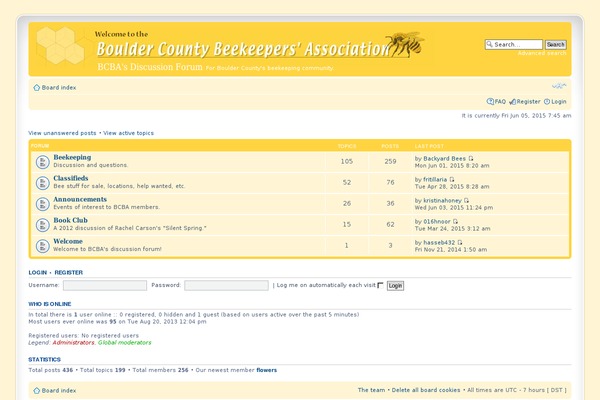
Task: Focus the Username input field
Action: pyautogui.click(x=105, y=286)
